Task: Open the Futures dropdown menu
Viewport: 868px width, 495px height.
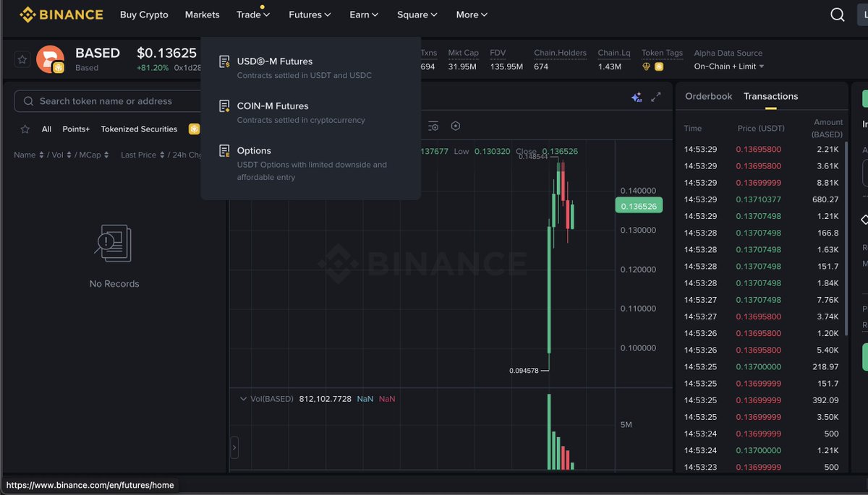Action: pyautogui.click(x=310, y=14)
